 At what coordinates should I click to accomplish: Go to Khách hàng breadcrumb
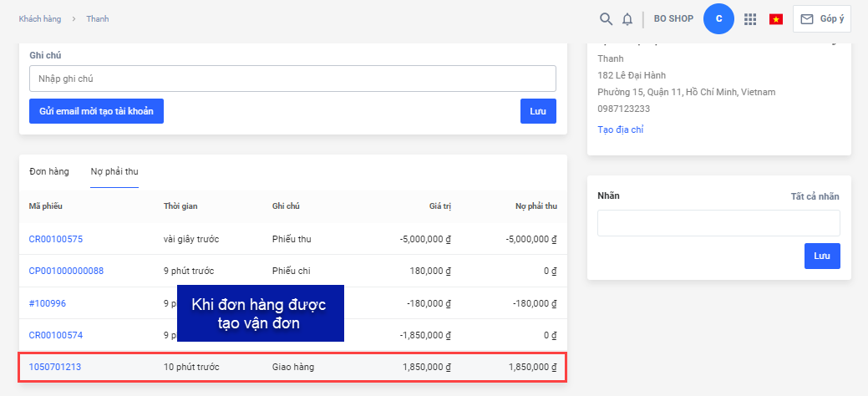click(x=39, y=18)
